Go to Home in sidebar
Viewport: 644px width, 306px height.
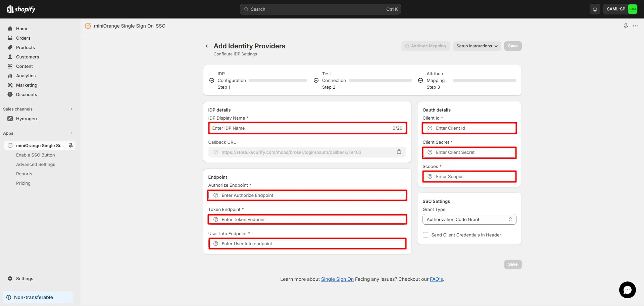click(x=22, y=29)
